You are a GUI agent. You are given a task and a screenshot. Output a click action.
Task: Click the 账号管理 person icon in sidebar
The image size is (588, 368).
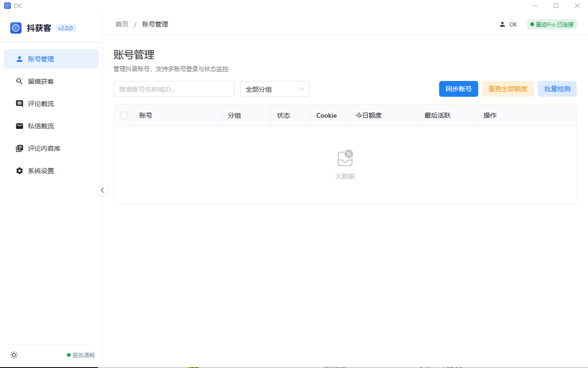(20, 59)
